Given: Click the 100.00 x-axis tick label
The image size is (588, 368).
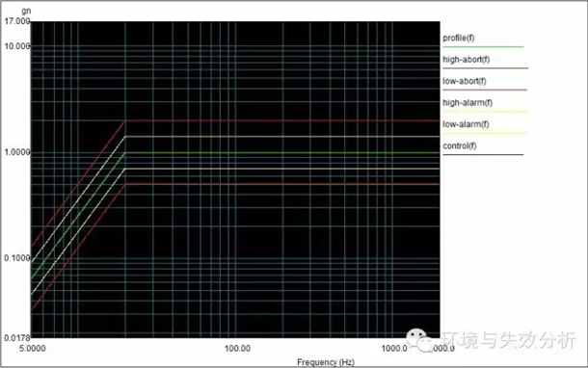Looking at the screenshot, I should pos(237,349).
